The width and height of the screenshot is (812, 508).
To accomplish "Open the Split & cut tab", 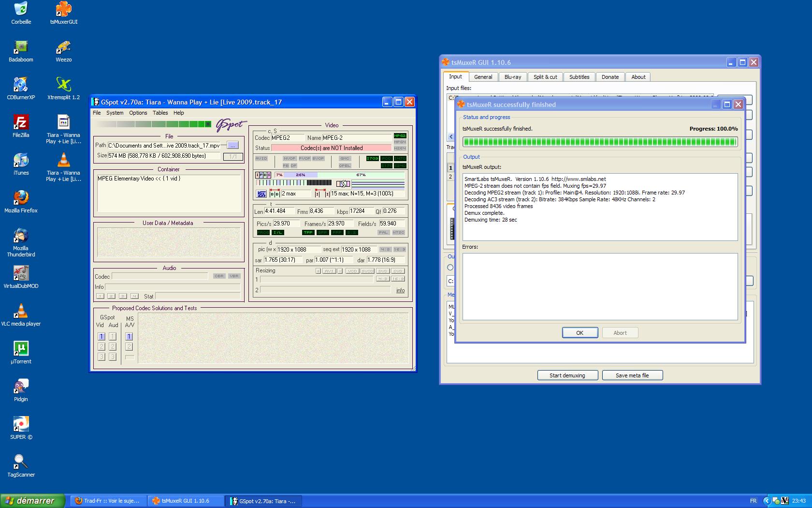I will coord(545,77).
